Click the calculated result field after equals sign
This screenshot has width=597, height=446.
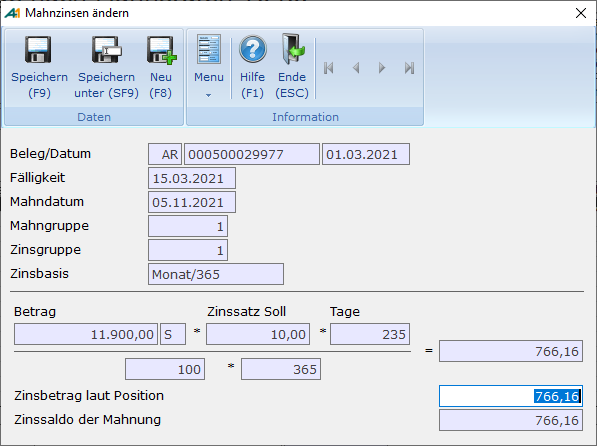pos(511,351)
